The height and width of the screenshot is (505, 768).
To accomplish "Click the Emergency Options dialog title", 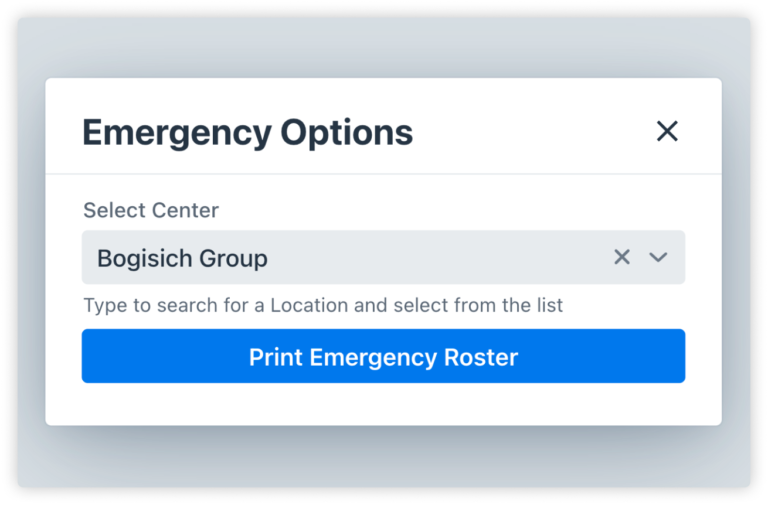I will 247,132.
